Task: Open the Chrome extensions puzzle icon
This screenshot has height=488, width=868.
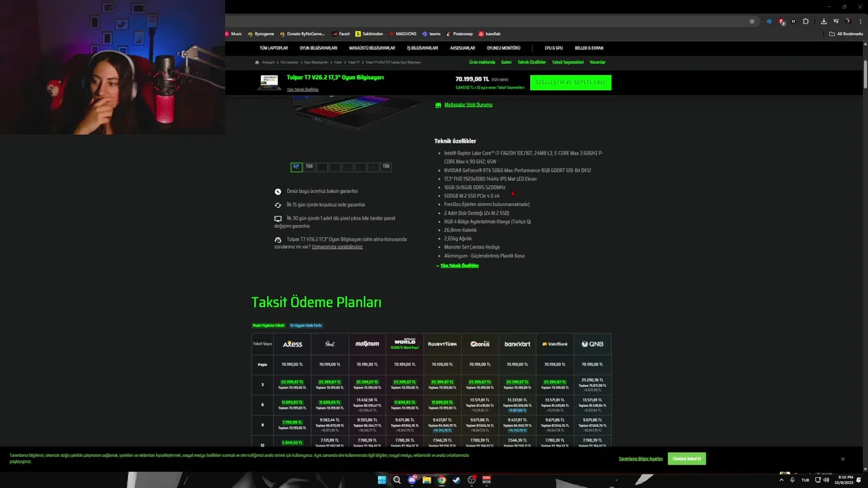Action: pyautogui.click(x=806, y=22)
